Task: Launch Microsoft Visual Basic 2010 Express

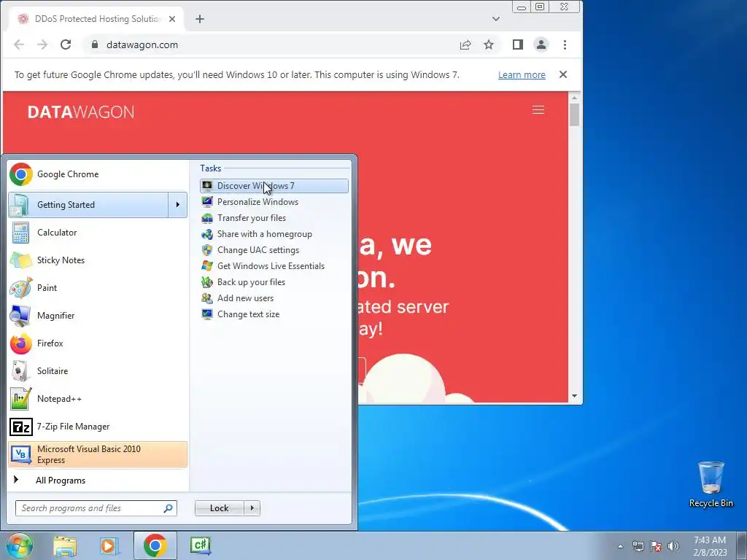Action: pos(98,454)
